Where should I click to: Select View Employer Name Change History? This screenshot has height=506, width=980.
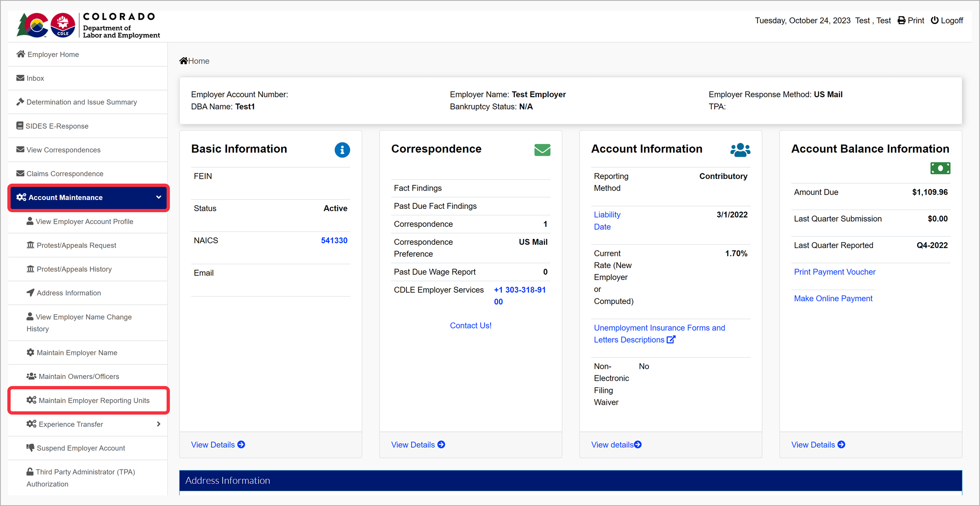pos(88,323)
